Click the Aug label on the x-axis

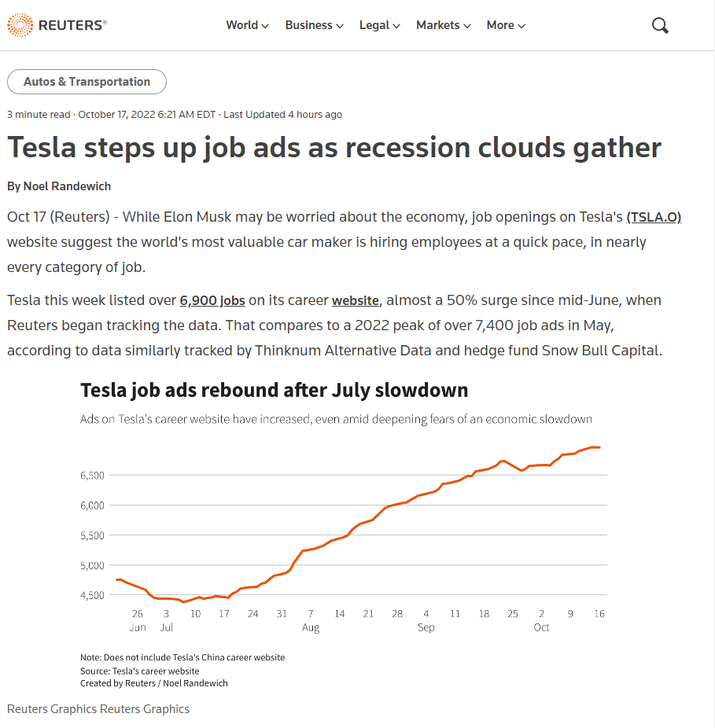311,627
